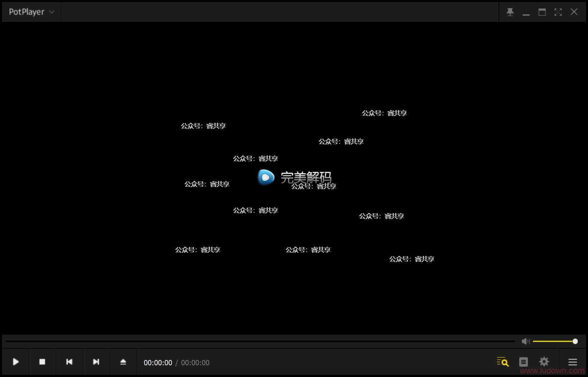This screenshot has height=377, width=588.
Task: Open a file with the eject icon
Action: [x=123, y=362]
